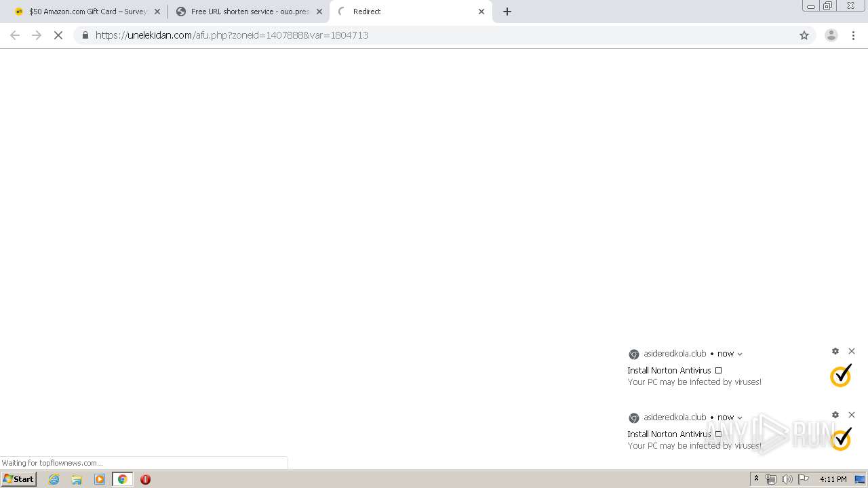Go forward to next page
The image size is (868, 488).
coord(37,35)
